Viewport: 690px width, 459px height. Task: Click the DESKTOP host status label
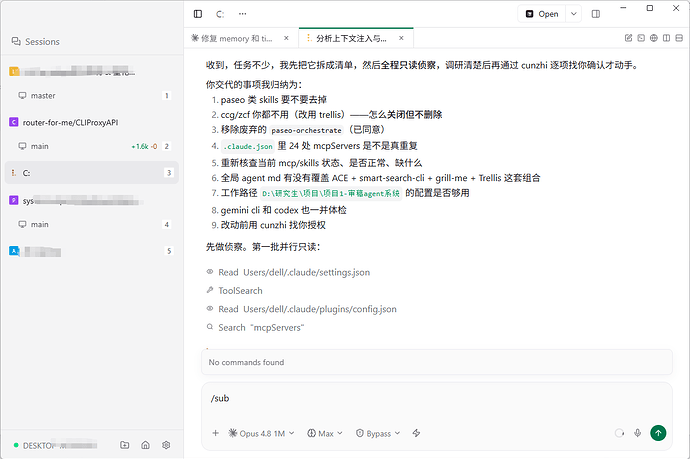point(55,446)
